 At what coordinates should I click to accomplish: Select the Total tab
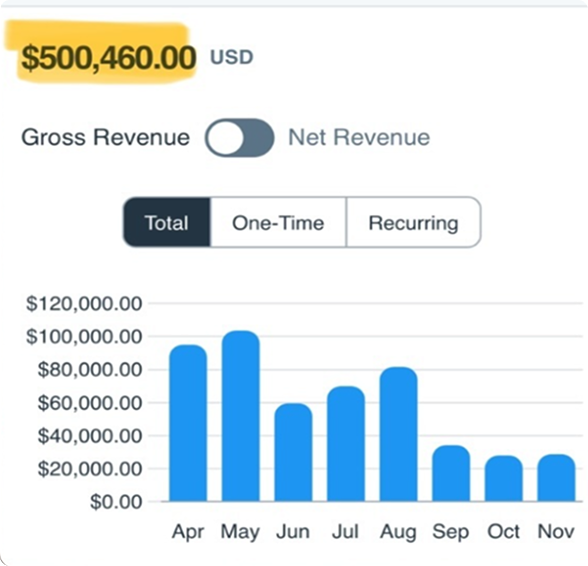coord(167,222)
